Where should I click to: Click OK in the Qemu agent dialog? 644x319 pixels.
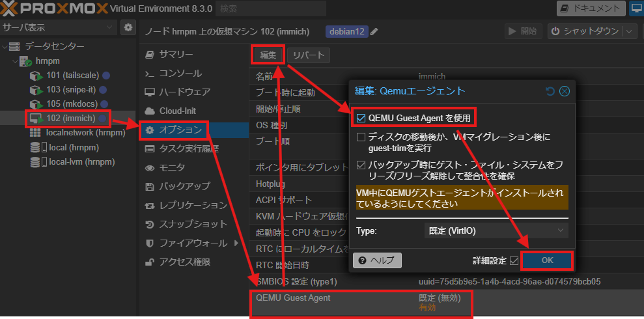pyautogui.click(x=547, y=260)
